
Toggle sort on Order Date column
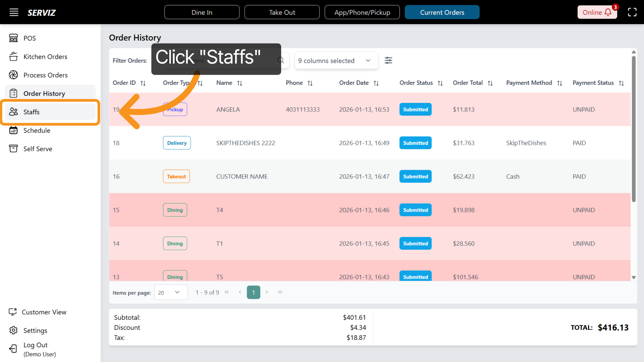(x=376, y=83)
